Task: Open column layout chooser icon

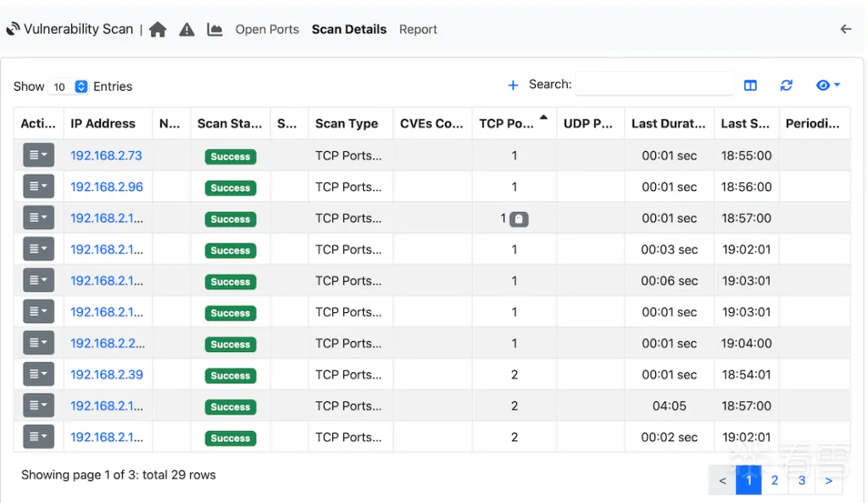Action: click(x=750, y=86)
